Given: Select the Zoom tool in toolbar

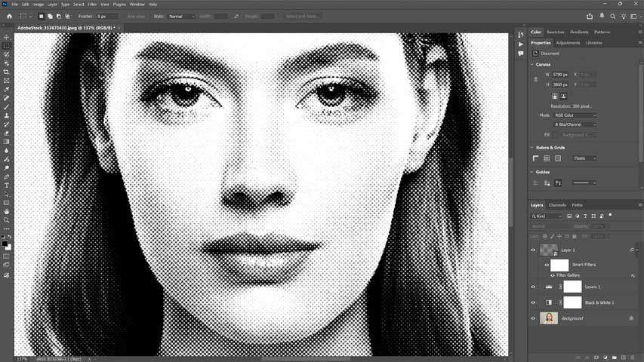Looking at the screenshot, I should point(7,220).
